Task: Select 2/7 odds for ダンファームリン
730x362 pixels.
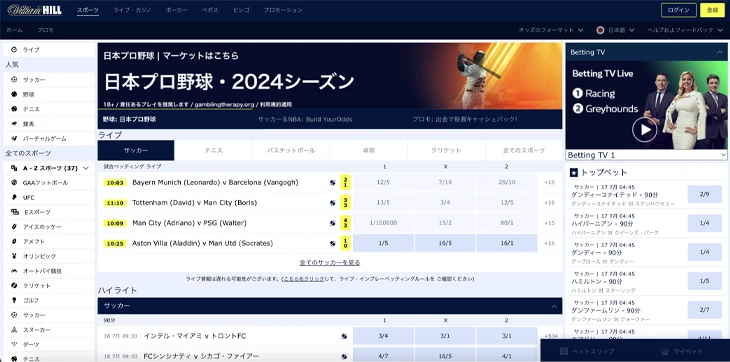Action: (704, 310)
